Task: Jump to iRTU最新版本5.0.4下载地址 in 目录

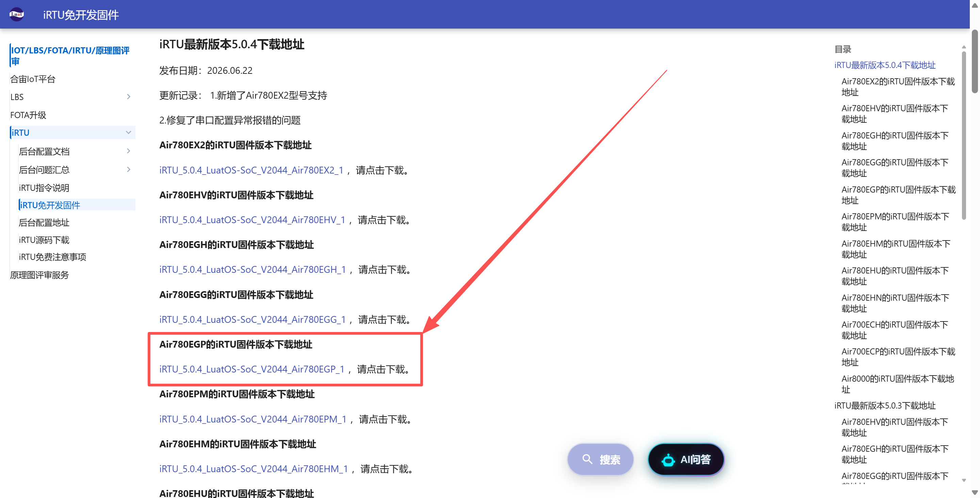Action: (885, 65)
